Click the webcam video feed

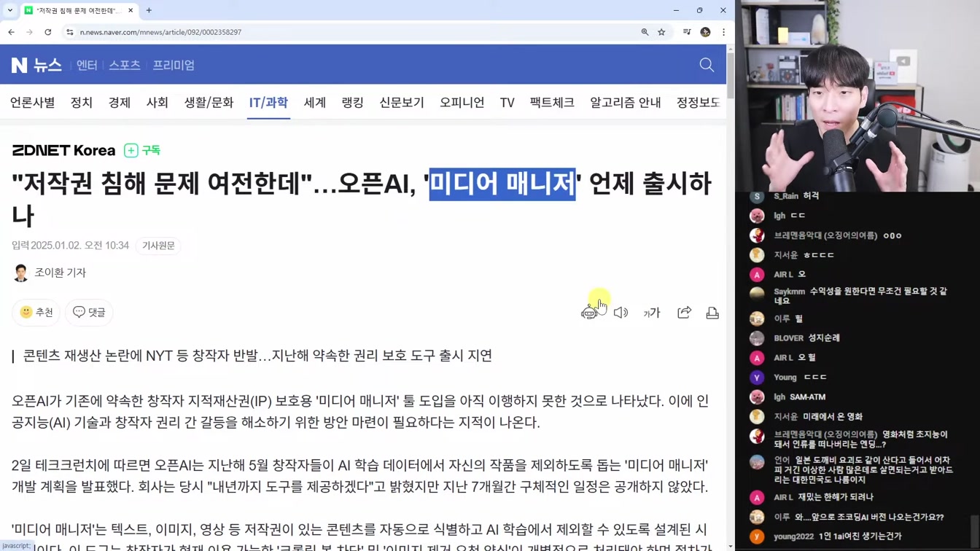coord(857,95)
